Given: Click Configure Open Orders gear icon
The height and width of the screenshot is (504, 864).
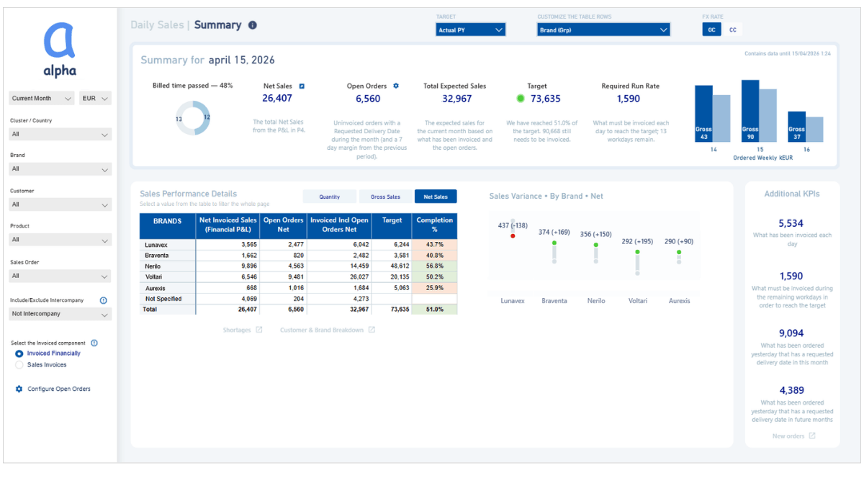Looking at the screenshot, I should [x=19, y=388].
